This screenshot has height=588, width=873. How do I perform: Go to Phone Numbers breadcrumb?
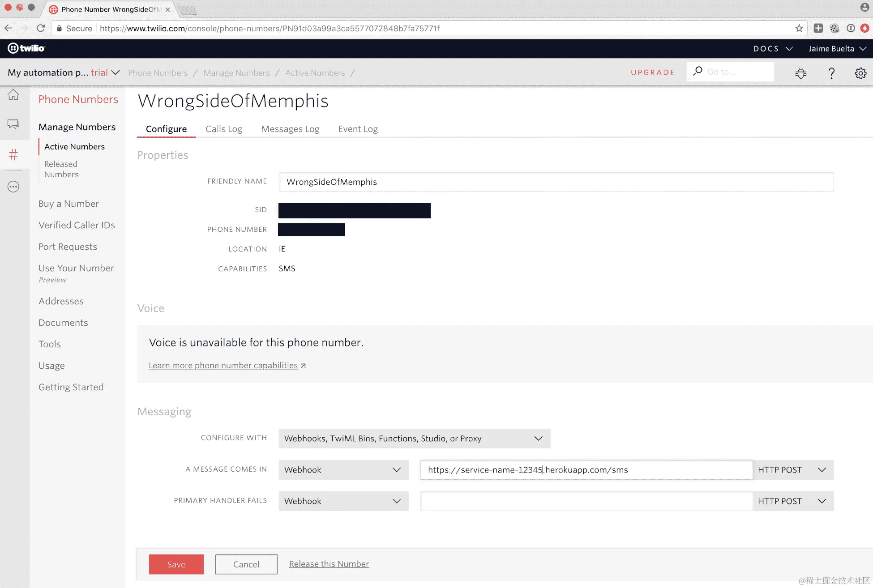click(x=158, y=73)
